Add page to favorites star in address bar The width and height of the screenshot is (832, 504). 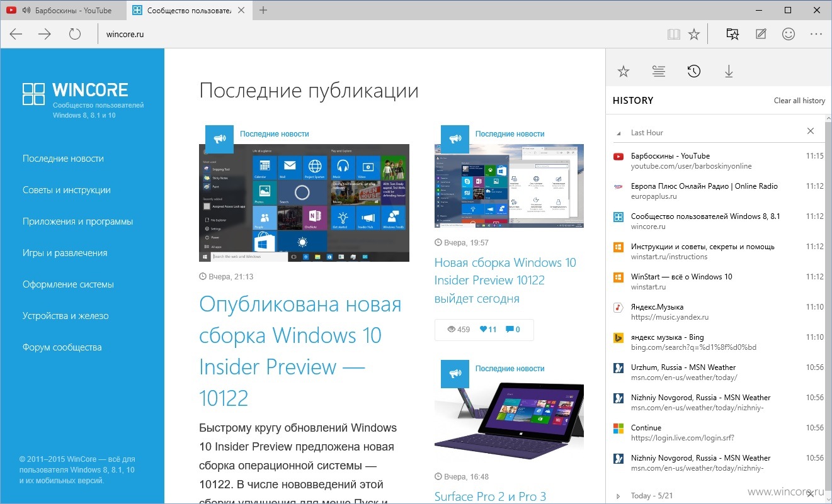pos(694,35)
